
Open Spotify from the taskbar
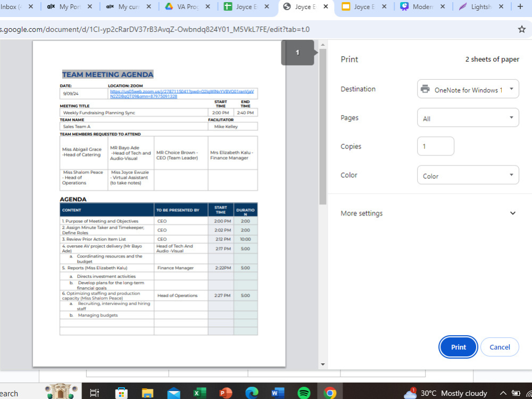point(304,393)
